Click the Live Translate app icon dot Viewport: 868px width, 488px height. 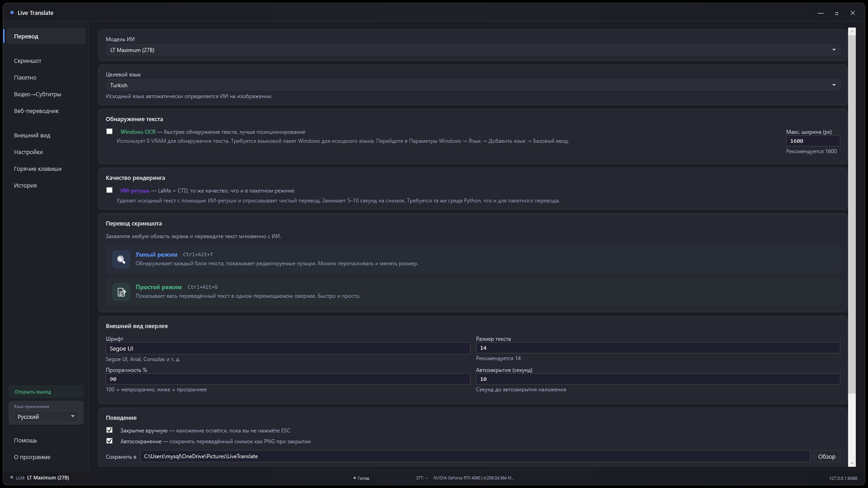pos(12,13)
